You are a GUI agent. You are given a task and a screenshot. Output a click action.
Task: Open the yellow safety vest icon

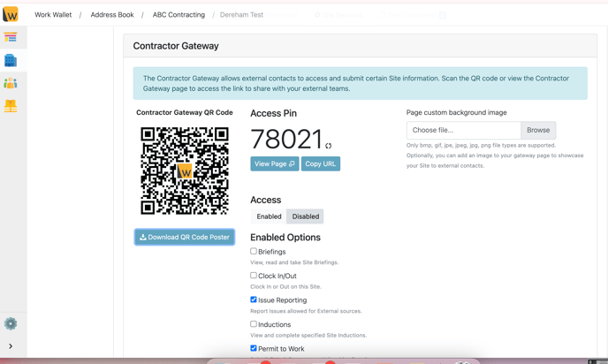pos(11,106)
